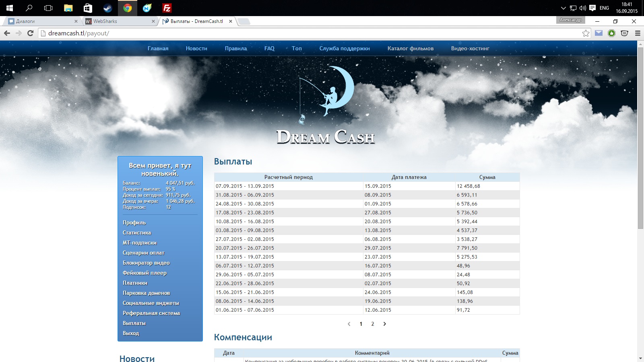Open the Статистика sidebar link
Screen dimensions: 644x362
pyautogui.click(x=137, y=232)
